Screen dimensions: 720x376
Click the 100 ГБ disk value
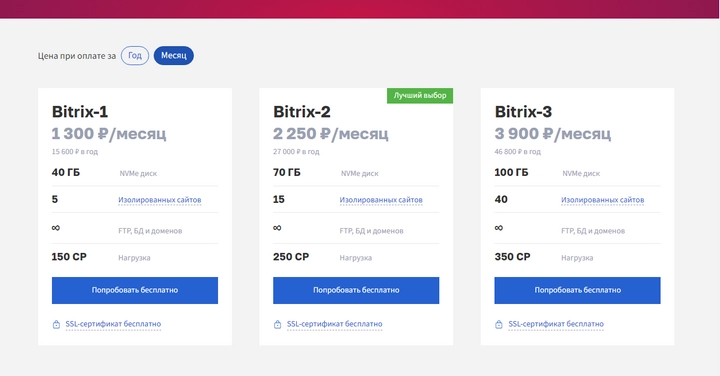click(511, 173)
